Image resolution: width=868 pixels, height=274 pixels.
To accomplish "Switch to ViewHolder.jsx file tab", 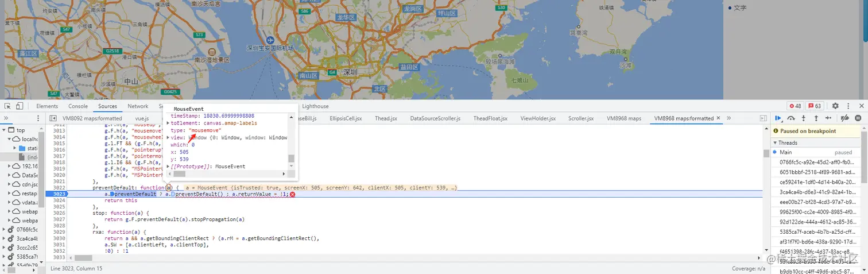I will tap(538, 118).
